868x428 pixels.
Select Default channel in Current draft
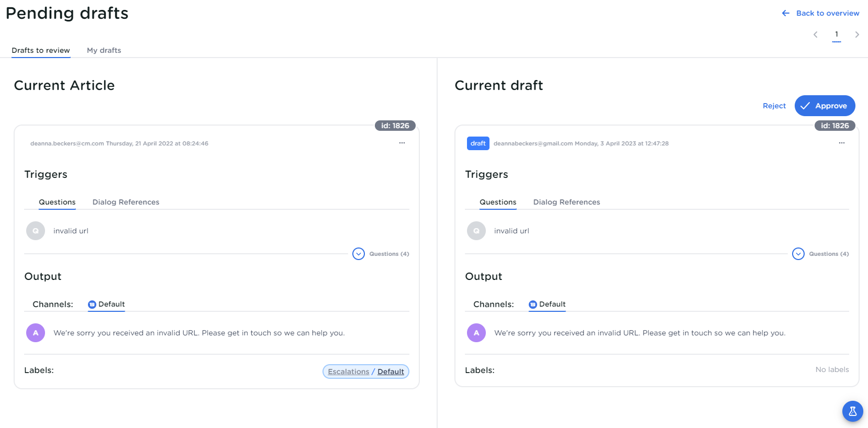(x=547, y=304)
